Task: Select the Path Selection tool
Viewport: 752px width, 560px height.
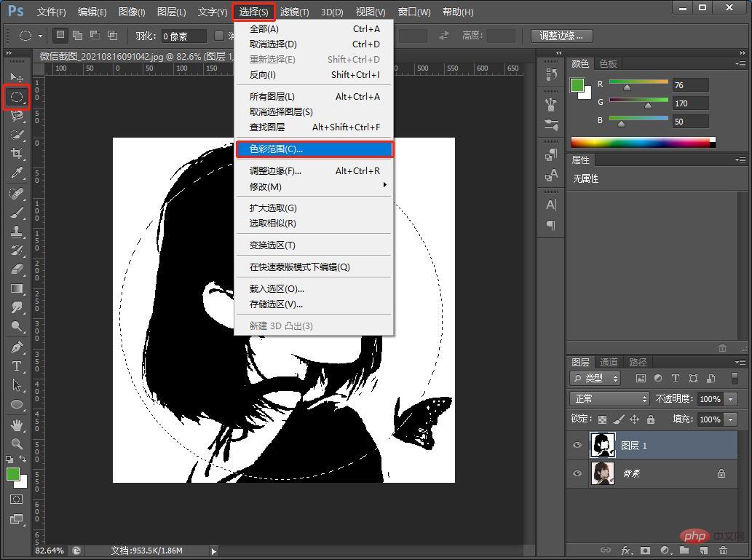Action: point(16,384)
